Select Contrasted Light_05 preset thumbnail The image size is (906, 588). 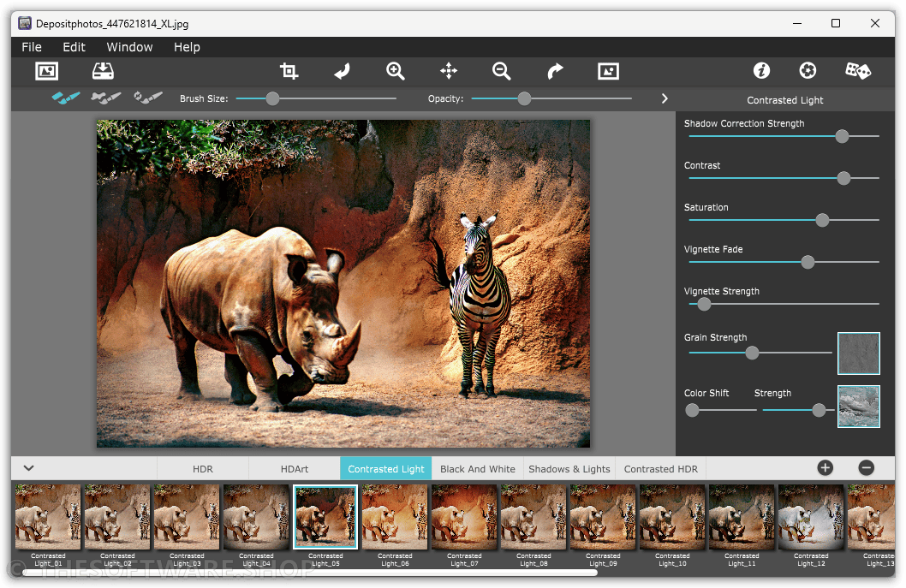325,517
